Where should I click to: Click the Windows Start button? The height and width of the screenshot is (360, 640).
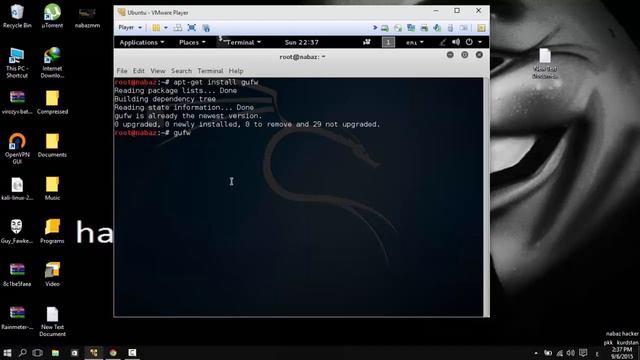(x=7, y=353)
